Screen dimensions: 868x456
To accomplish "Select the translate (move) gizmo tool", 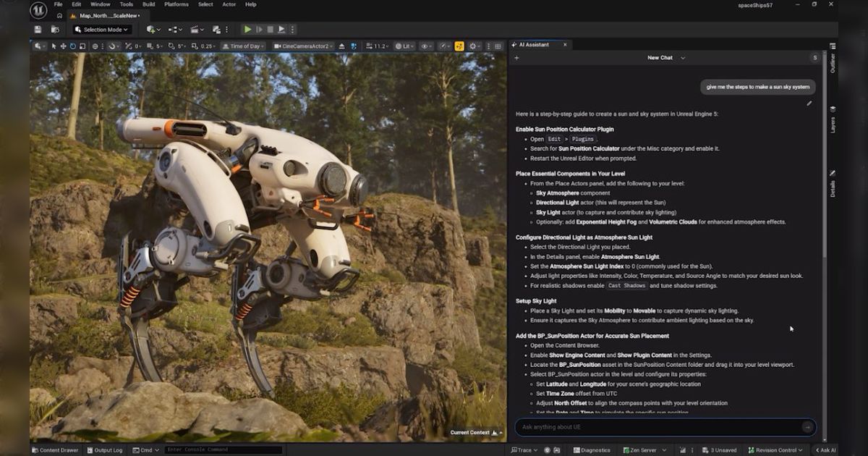I will (63, 46).
